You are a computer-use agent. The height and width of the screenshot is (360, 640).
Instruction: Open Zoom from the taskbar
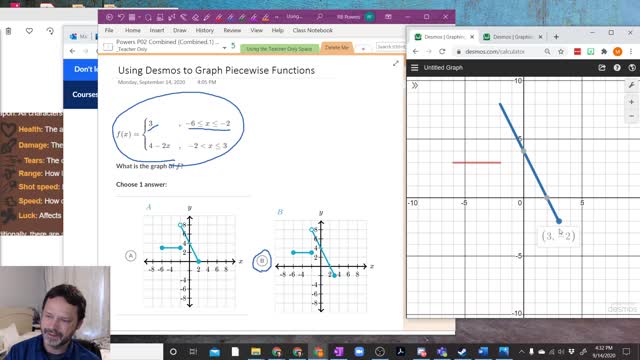(x=359, y=351)
